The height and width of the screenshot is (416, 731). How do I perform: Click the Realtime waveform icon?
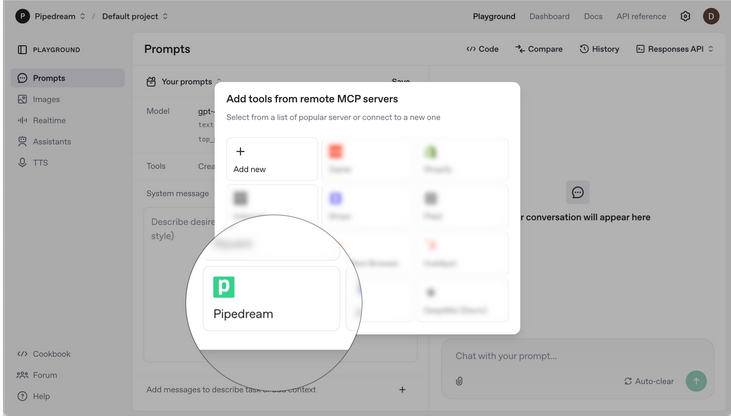coord(22,120)
